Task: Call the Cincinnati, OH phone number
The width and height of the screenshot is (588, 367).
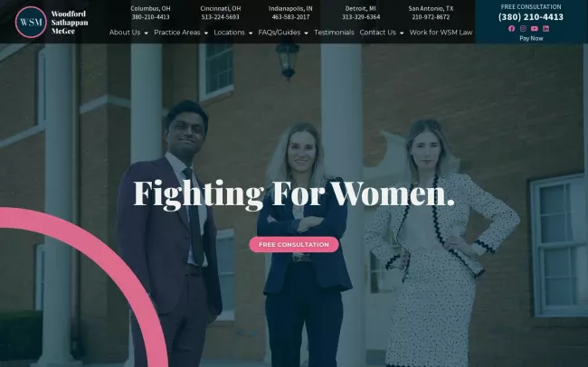Action: [x=220, y=17]
